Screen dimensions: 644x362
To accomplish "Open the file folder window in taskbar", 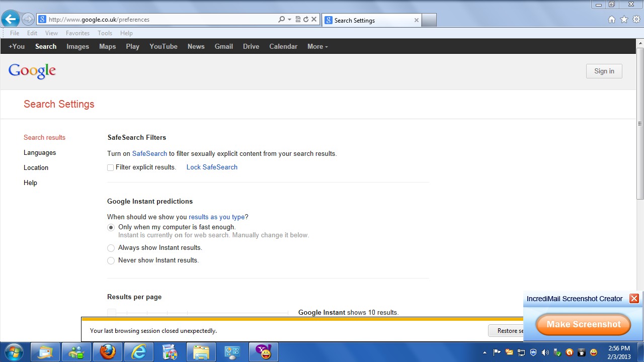I will [201, 352].
